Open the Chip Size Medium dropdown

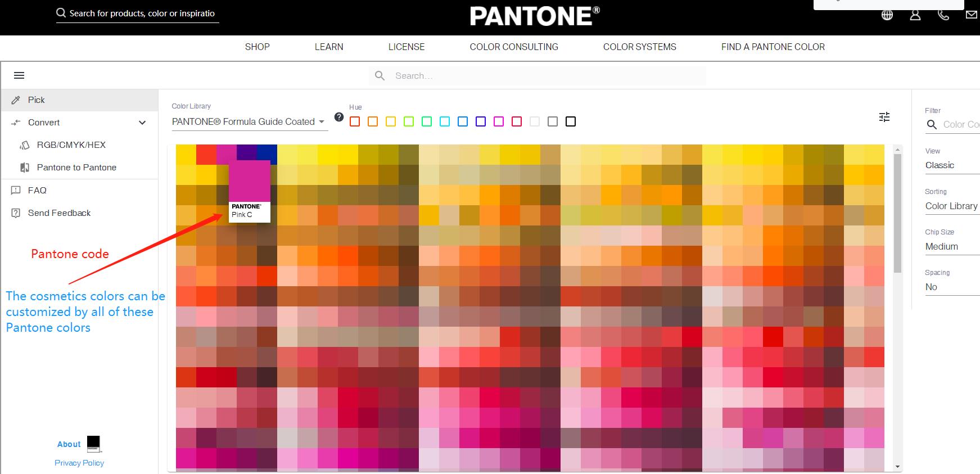click(x=952, y=246)
